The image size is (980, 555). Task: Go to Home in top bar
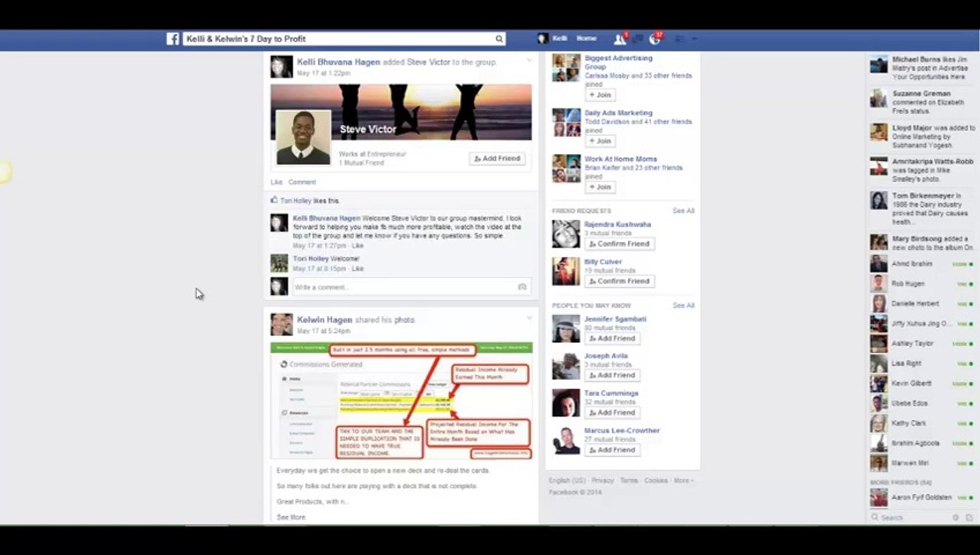point(586,39)
